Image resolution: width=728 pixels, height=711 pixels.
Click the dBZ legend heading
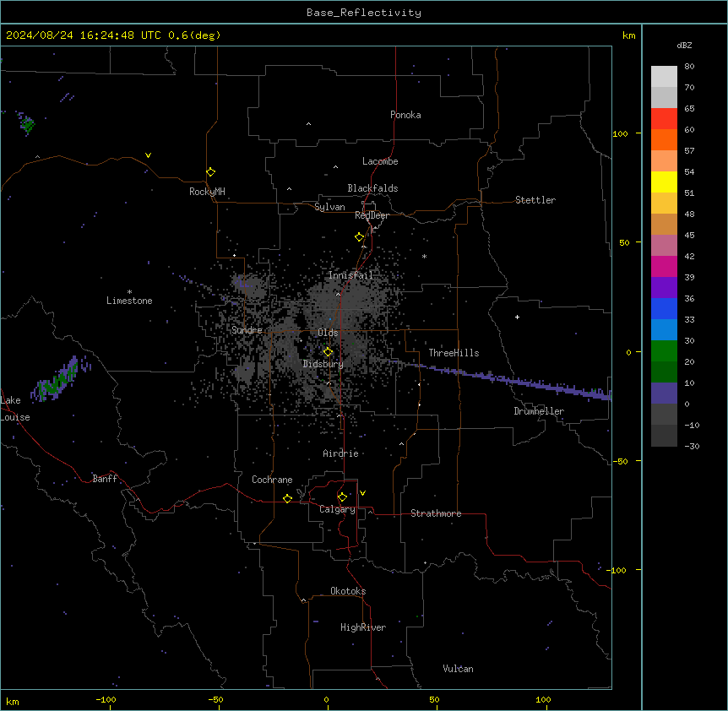(684, 45)
